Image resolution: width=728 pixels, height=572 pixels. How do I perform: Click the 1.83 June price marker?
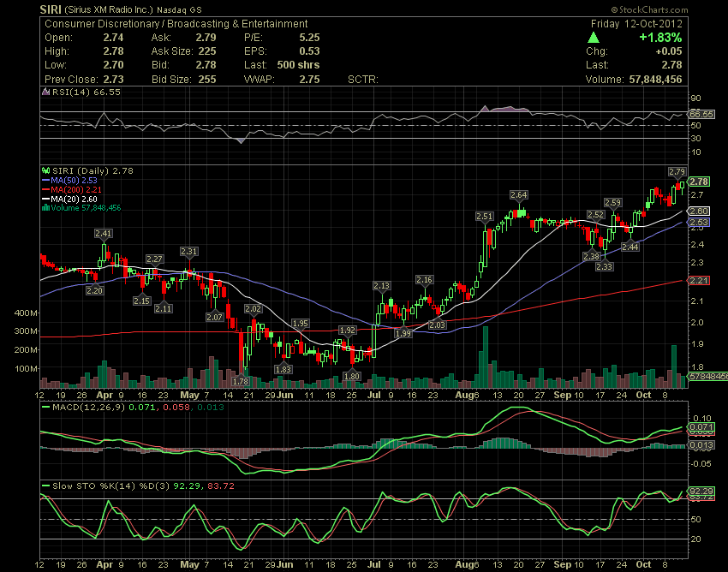[x=283, y=370]
